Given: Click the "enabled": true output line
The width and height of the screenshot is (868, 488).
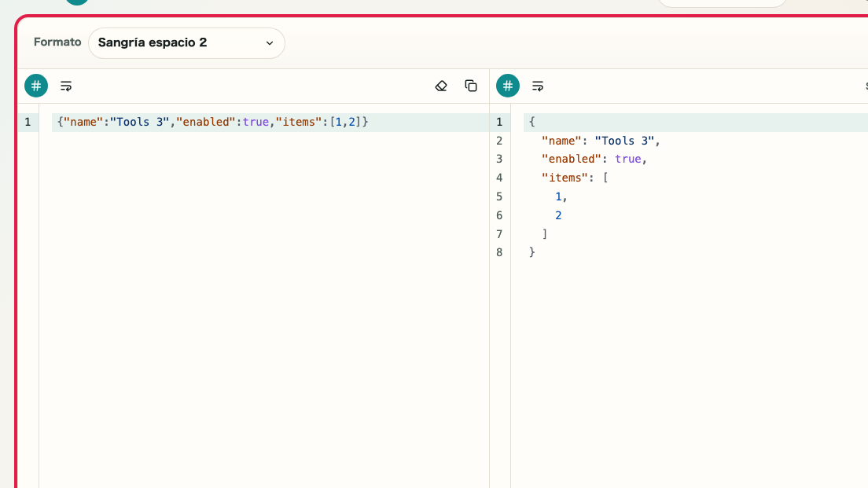Looking at the screenshot, I should pos(594,160).
